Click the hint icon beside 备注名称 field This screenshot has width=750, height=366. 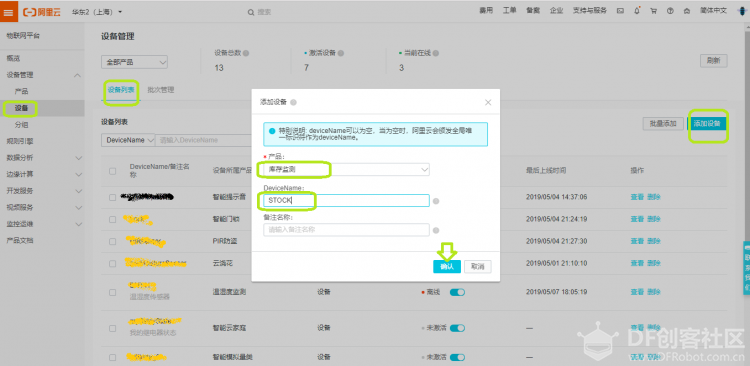click(x=436, y=231)
